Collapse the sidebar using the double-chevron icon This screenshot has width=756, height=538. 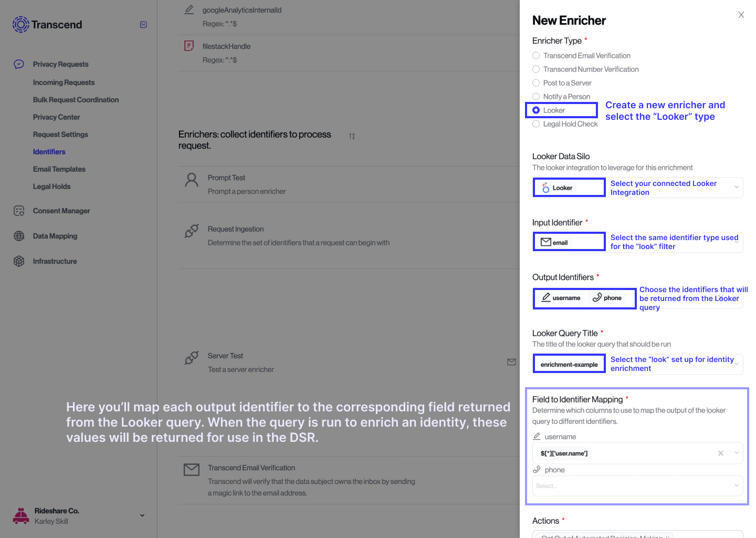point(143,24)
